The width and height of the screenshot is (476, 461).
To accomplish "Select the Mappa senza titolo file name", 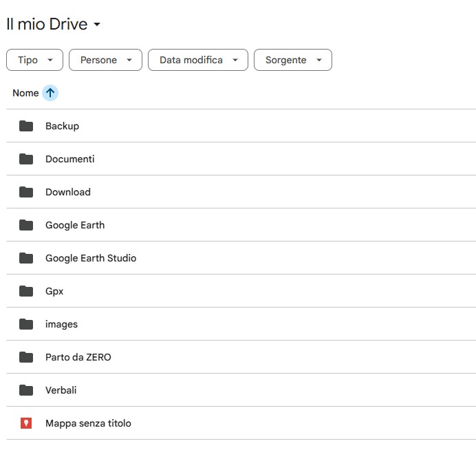I will (88, 423).
